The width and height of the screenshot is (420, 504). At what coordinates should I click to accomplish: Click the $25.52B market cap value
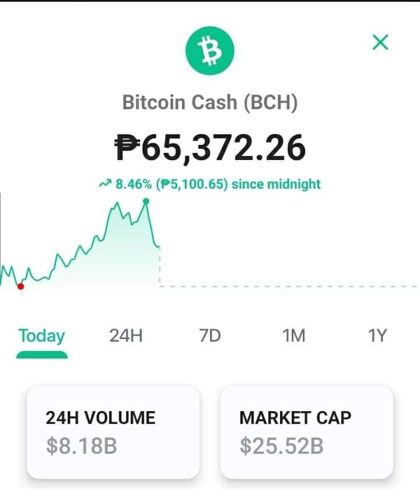[x=282, y=446]
